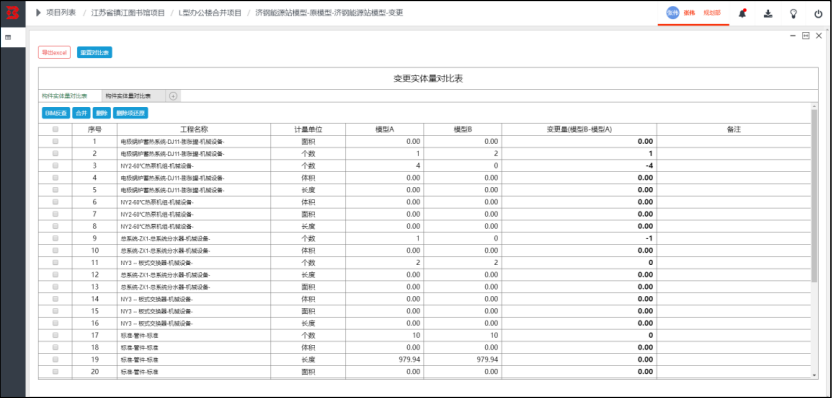Viewport: 832px width, 398px height.
Task: Check the checkbox for row 9
Action: [55, 238]
